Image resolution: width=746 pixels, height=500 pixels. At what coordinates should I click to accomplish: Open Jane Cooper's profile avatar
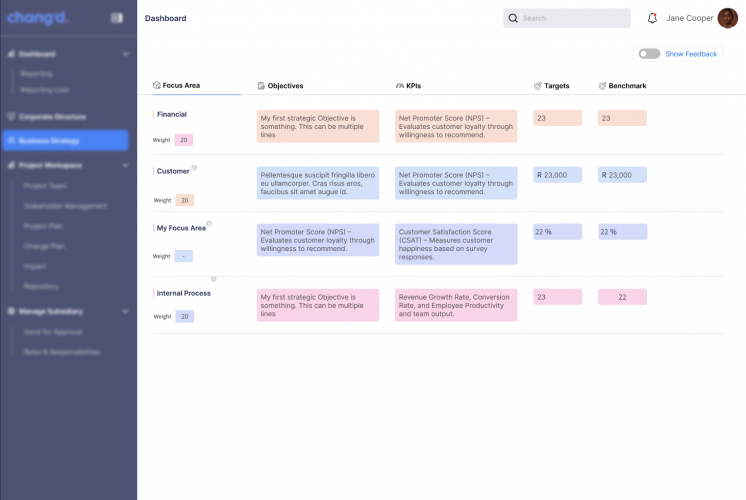[x=727, y=18]
